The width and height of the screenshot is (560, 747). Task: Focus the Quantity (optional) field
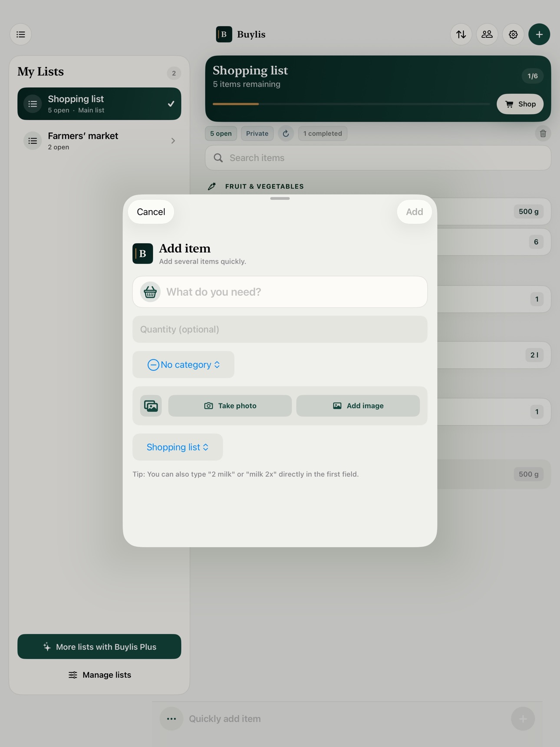click(x=280, y=329)
